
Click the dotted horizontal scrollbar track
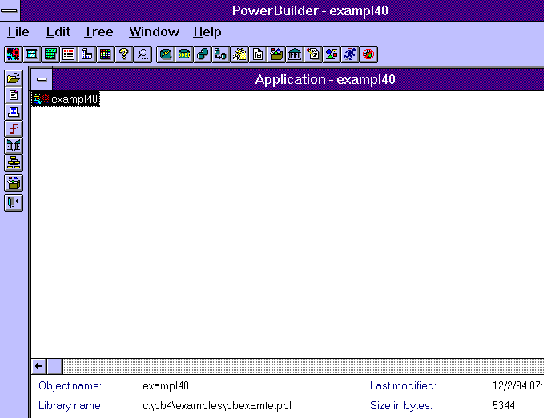[303, 366]
